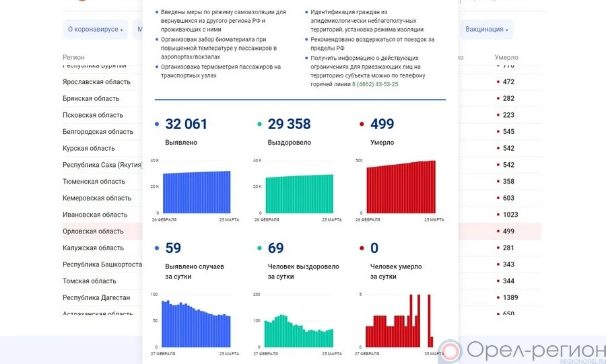Select Тюменская область in the list

click(94, 182)
